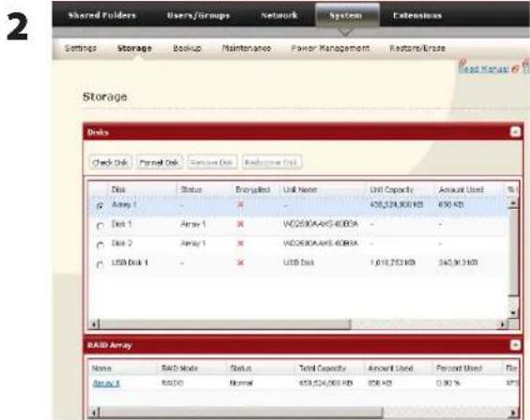
Task: Click the Disk 1 row Array 1 status
Action: pyautogui.click(x=193, y=224)
